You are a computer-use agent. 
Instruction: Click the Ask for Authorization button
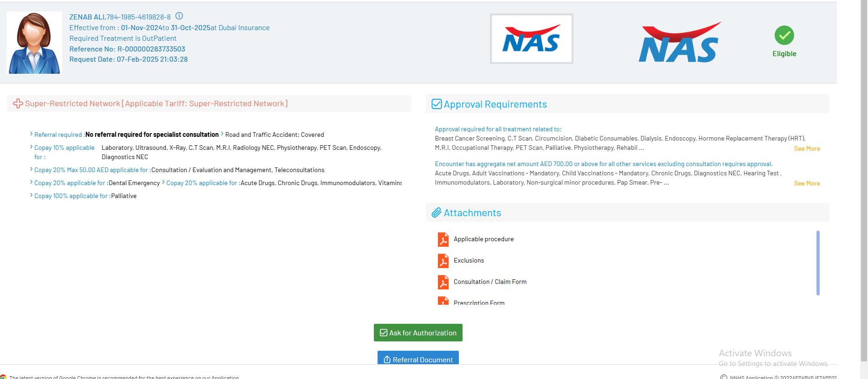click(x=418, y=333)
